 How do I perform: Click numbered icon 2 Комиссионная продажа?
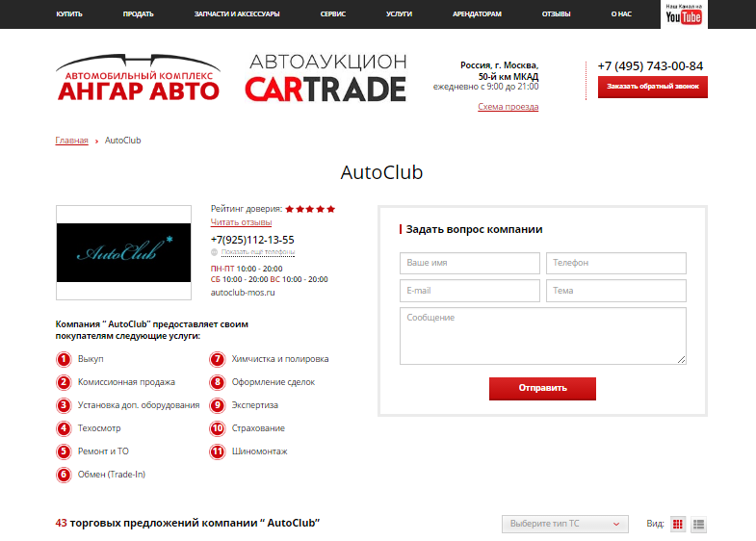coord(64,382)
